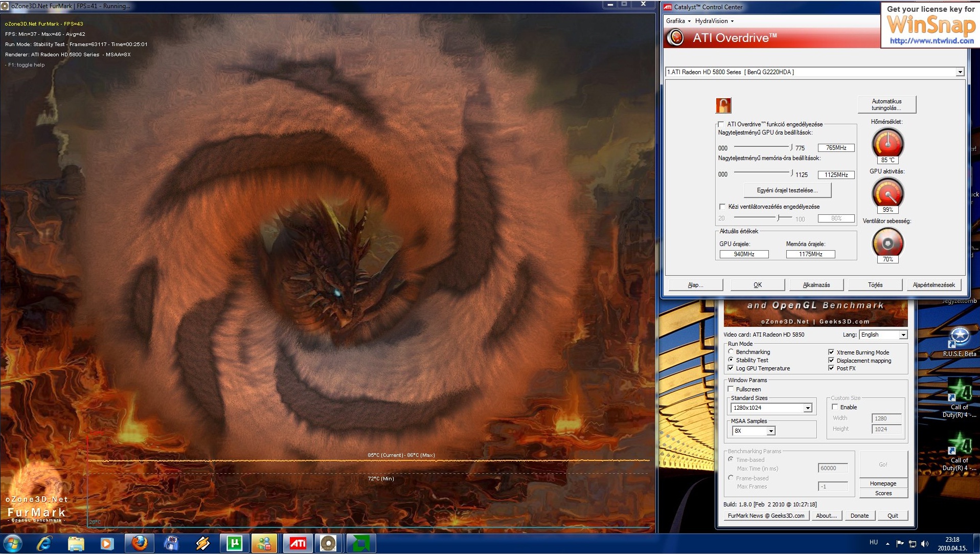Select Benchmarking run mode radio button
The height and width of the screenshot is (554, 980).
coord(731,351)
